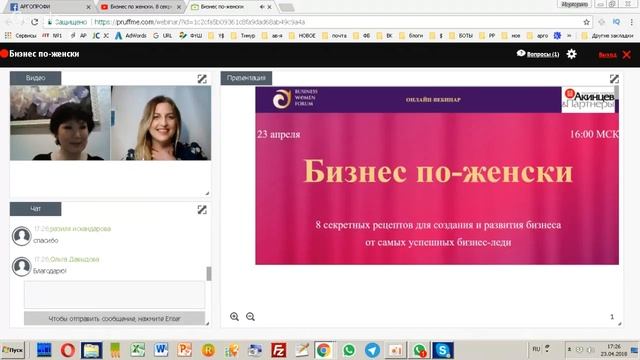Open the URL Google bookmark

coord(163,36)
